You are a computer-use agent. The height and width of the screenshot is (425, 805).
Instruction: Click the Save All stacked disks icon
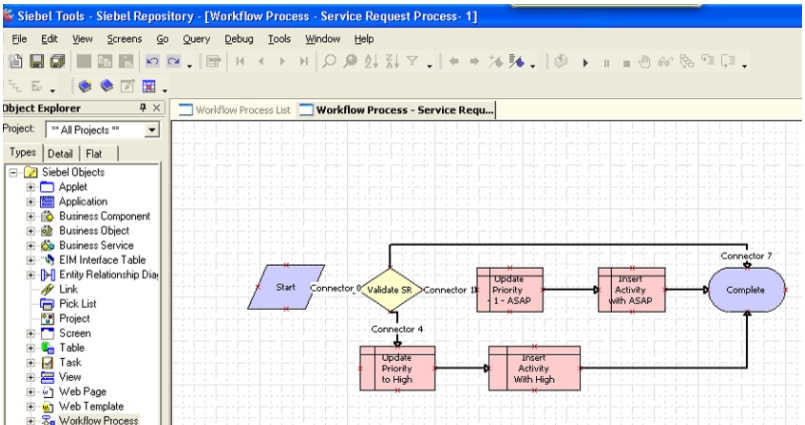coord(58,61)
